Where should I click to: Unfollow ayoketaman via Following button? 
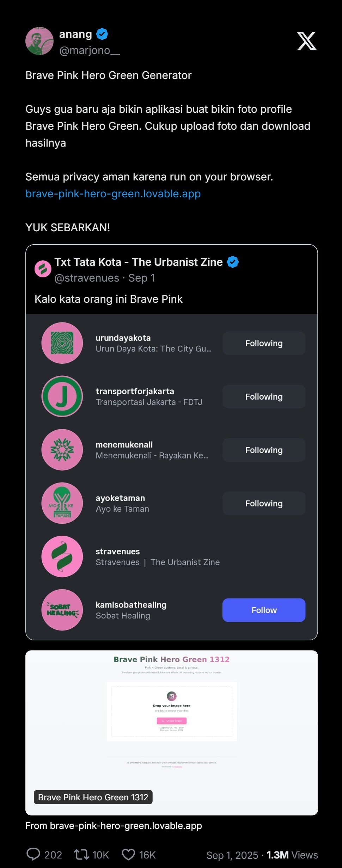pos(264,503)
